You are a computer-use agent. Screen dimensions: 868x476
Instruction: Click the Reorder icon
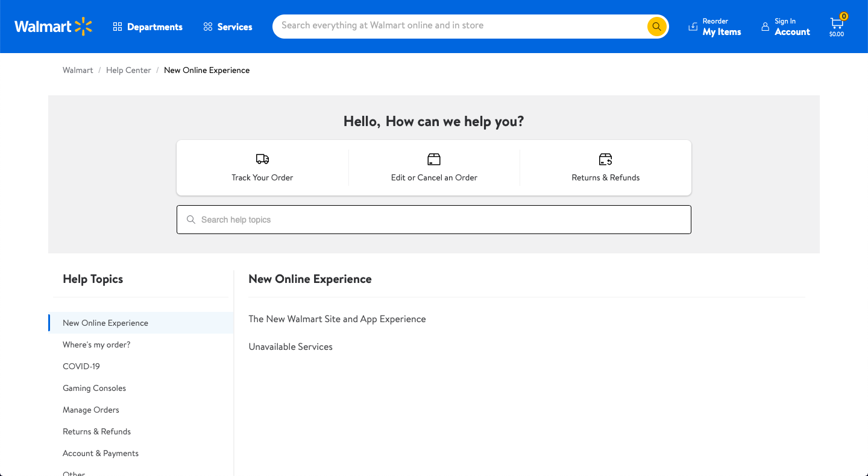pyautogui.click(x=693, y=27)
